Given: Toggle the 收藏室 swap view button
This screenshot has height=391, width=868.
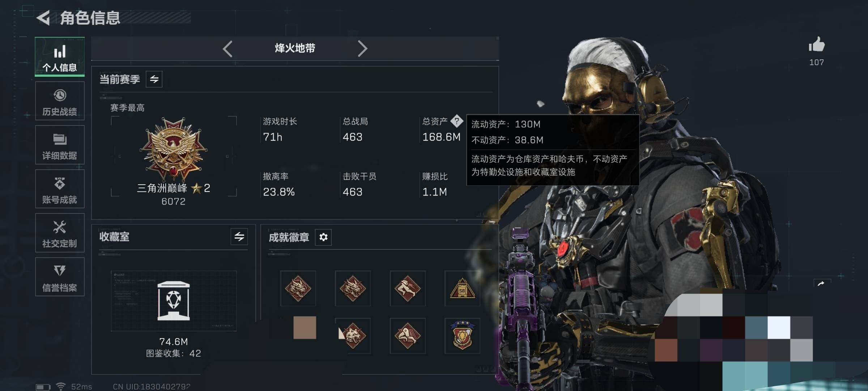Looking at the screenshot, I should tap(239, 237).
